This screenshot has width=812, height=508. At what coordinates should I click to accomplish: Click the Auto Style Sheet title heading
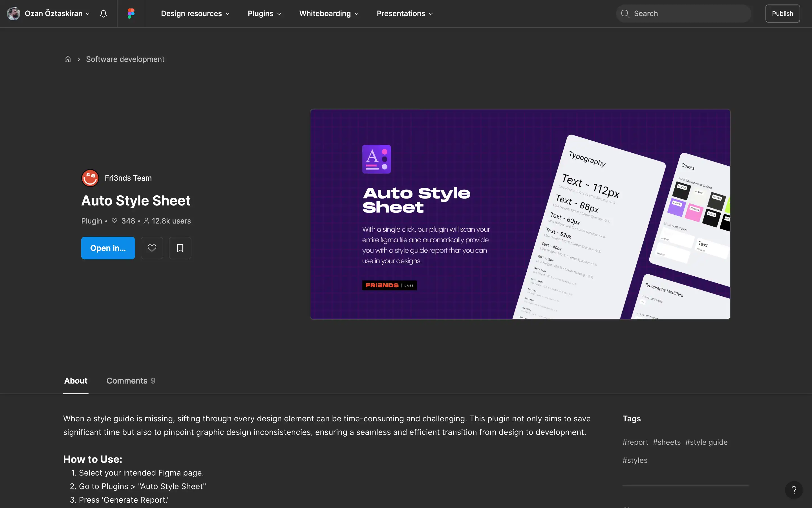(x=136, y=201)
